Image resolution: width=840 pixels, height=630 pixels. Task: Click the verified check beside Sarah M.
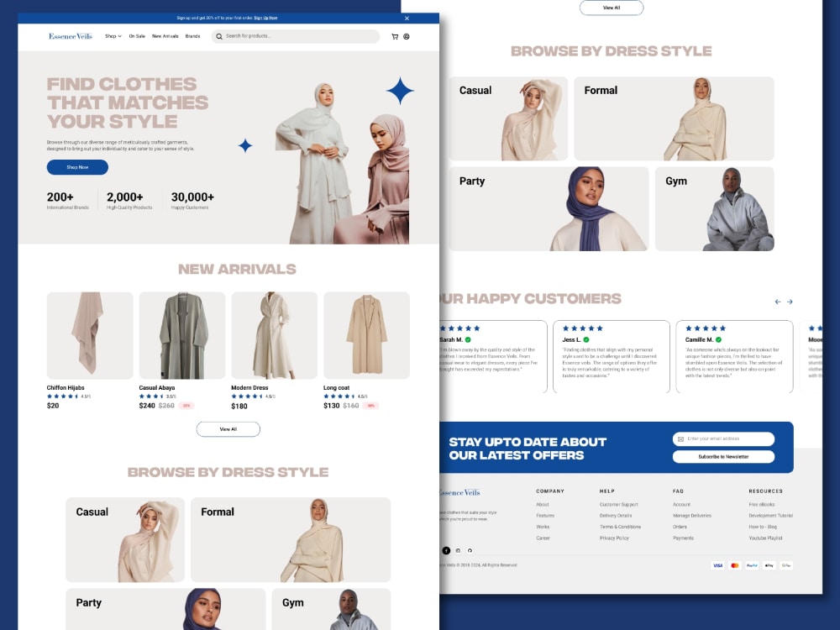pos(468,339)
